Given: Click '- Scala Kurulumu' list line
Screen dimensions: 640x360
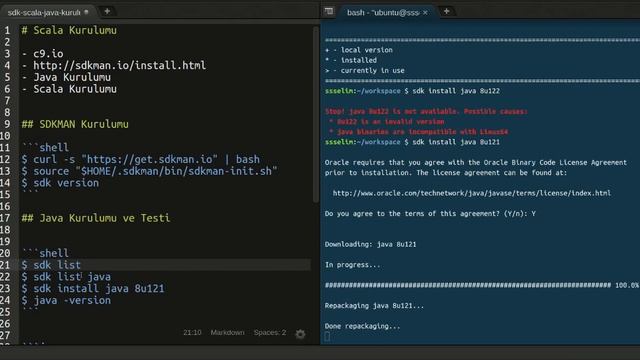Looking at the screenshot, I should coord(69,89).
